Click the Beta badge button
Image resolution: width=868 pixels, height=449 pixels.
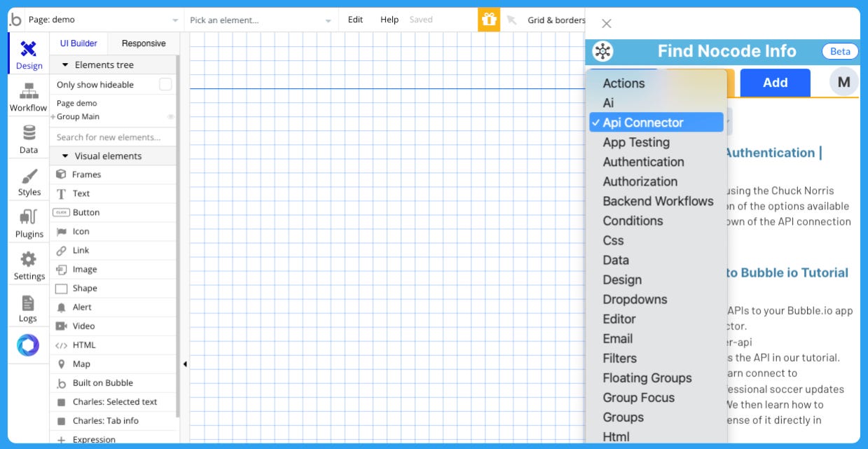click(840, 51)
